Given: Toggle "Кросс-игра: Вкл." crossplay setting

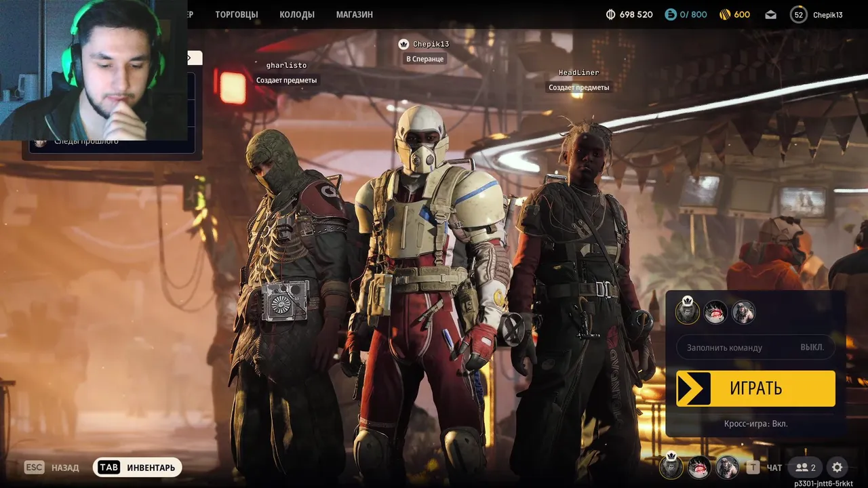Looking at the screenshot, I should tap(755, 424).
